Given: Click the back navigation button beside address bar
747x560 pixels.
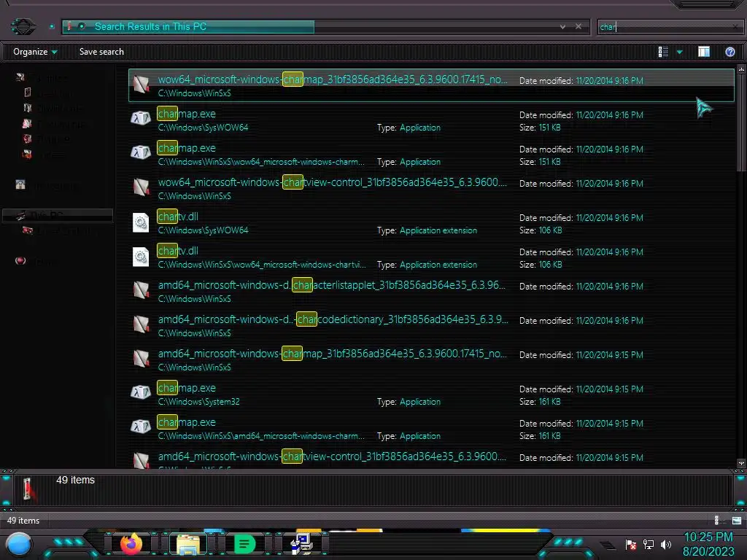Looking at the screenshot, I should [23, 26].
